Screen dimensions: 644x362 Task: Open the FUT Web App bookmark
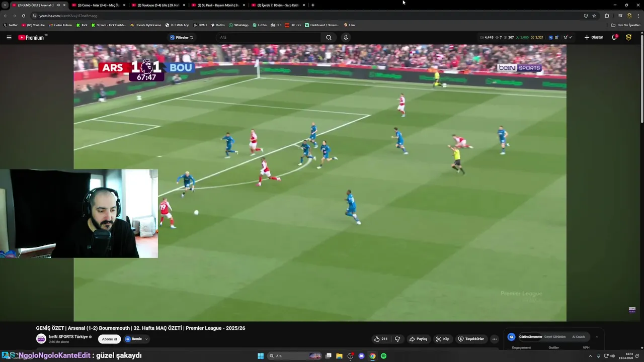click(177, 25)
